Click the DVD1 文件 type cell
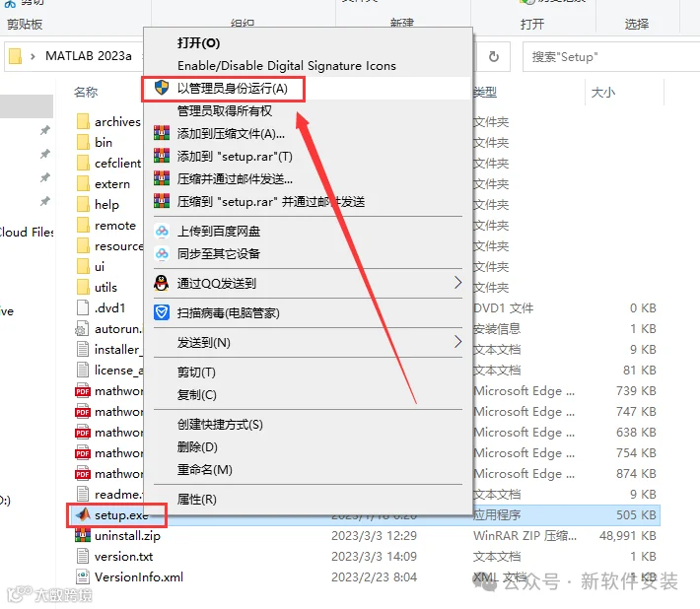 (x=503, y=307)
